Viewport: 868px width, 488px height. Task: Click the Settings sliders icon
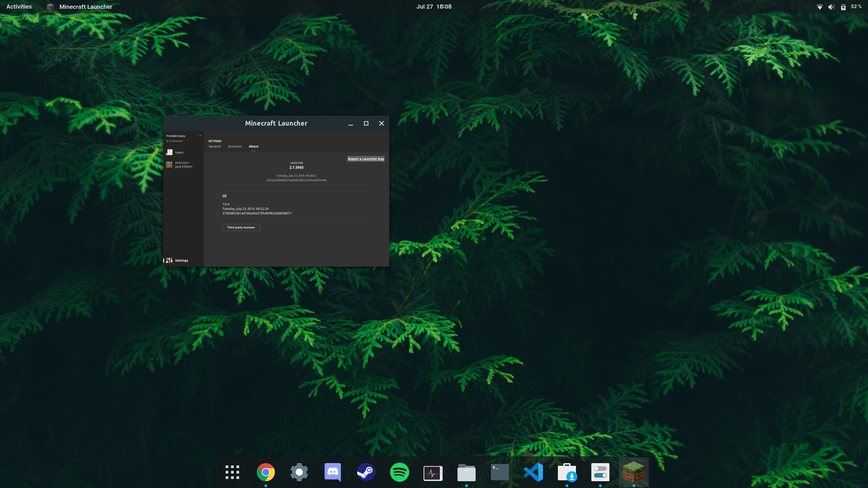[169, 260]
